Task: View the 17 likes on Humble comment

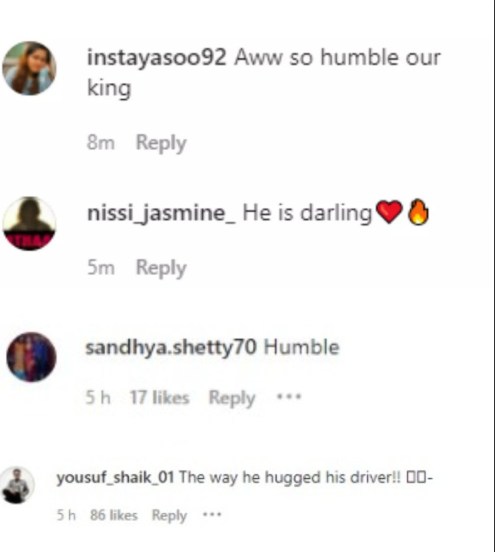Action: [159, 397]
